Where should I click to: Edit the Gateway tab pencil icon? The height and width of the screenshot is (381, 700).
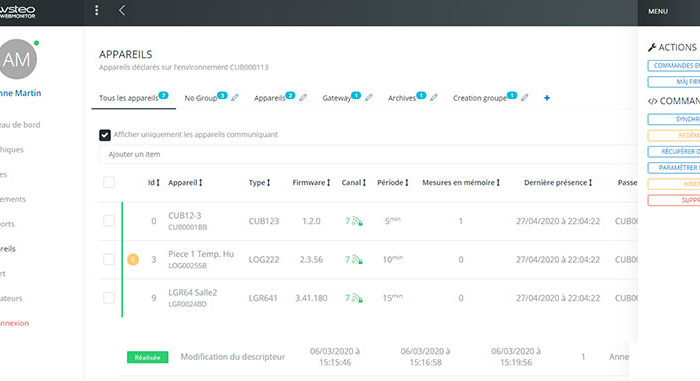(x=369, y=98)
